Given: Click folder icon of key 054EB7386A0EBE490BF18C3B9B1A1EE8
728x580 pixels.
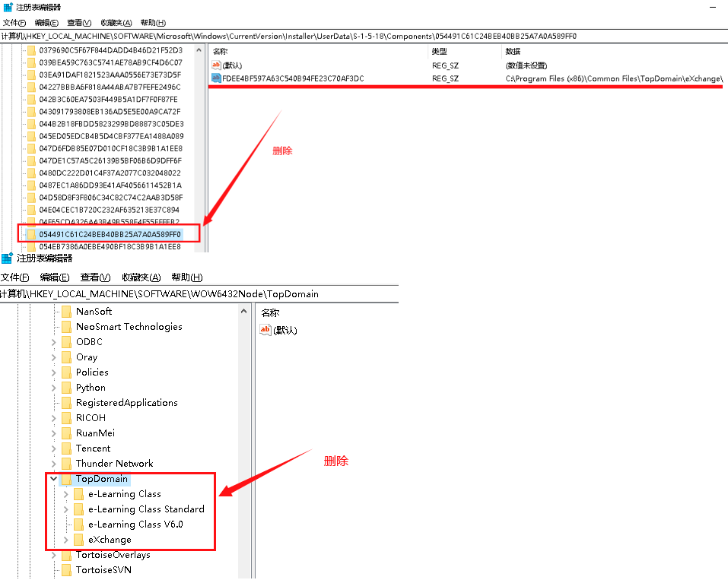Looking at the screenshot, I should tap(31, 247).
